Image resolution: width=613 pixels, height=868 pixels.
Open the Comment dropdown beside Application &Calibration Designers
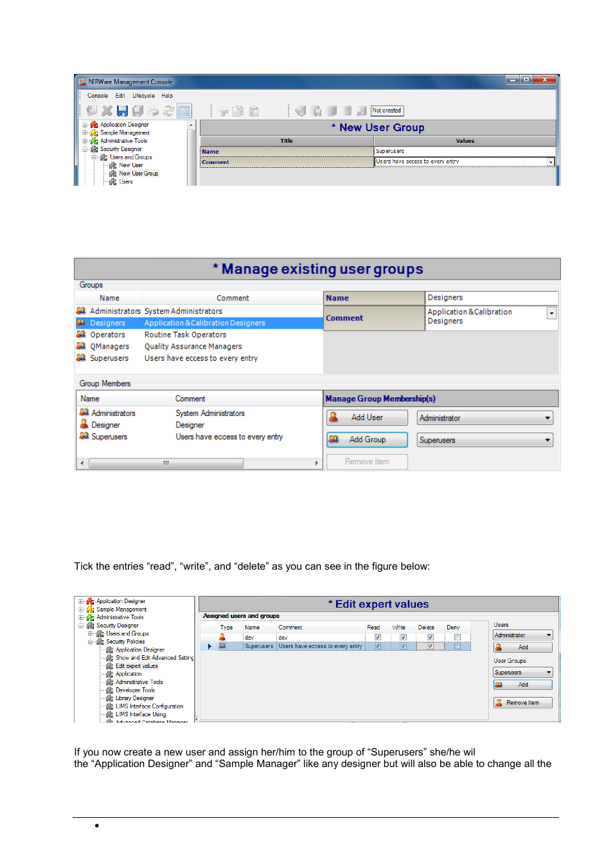[x=551, y=313]
